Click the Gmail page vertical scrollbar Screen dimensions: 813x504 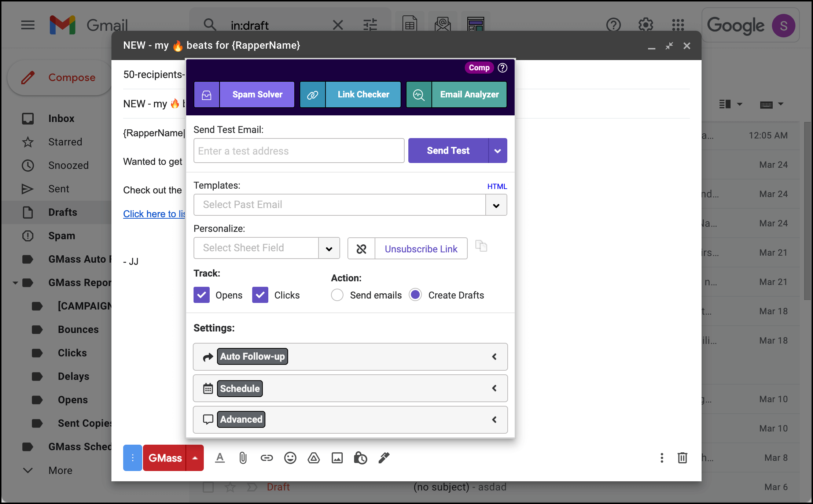click(x=808, y=211)
